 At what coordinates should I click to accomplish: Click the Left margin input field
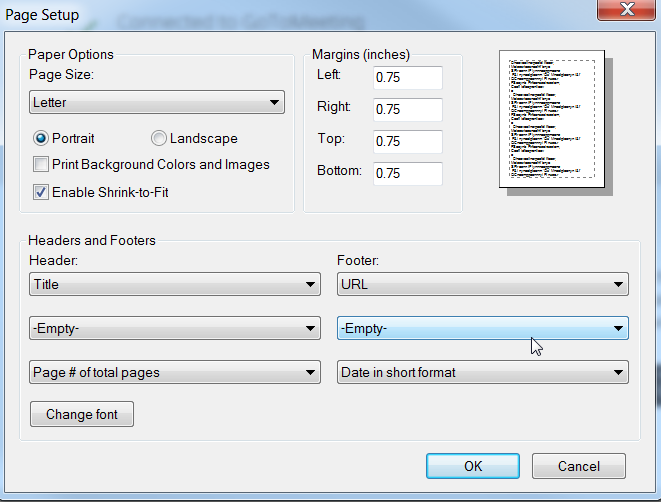pyautogui.click(x=408, y=78)
